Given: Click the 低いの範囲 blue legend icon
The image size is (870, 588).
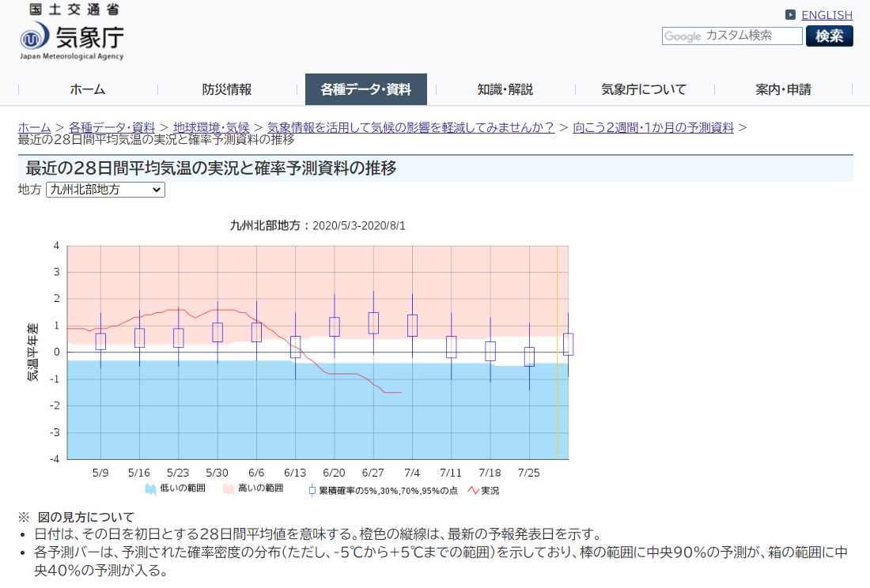Looking at the screenshot, I should coord(152,490).
